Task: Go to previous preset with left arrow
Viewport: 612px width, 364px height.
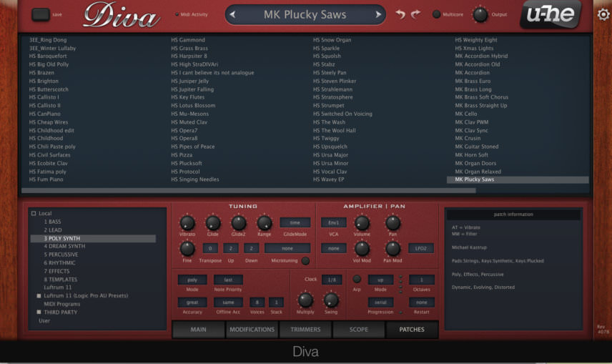Action: pos(232,15)
